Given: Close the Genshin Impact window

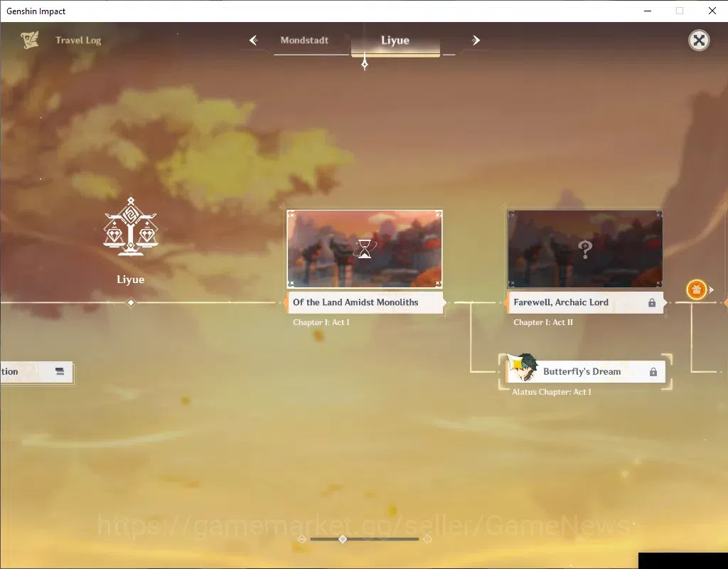Looking at the screenshot, I should point(712,11).
